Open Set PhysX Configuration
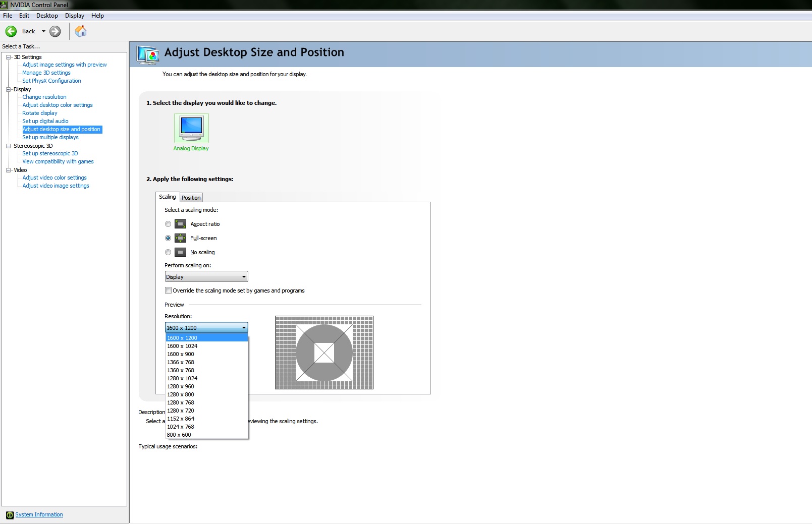 point(51,81)
